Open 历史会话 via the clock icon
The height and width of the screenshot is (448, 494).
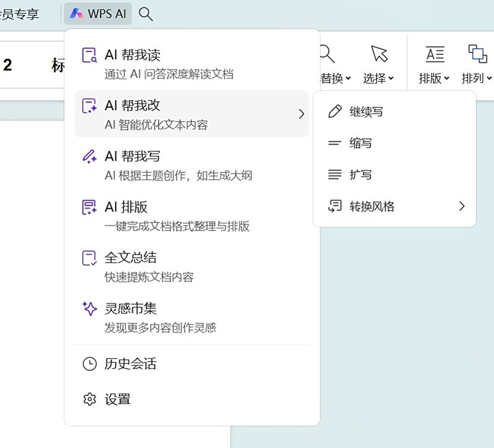click(x=89, y=364)
